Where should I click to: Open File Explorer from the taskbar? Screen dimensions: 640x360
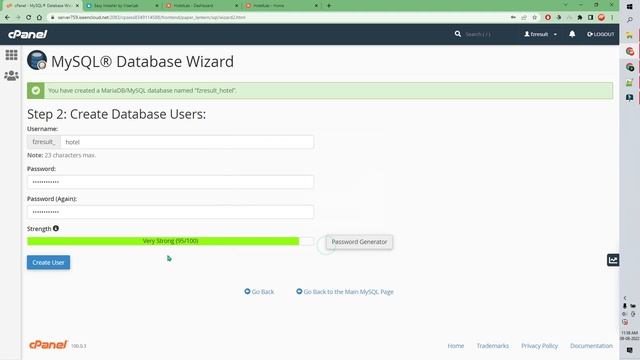click(x=629, y=36)
